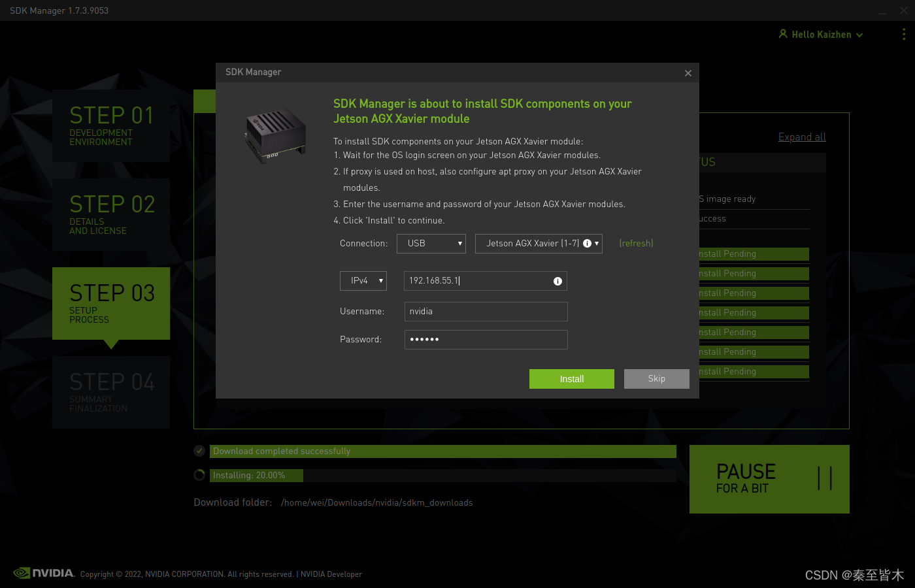The height and width of the screenshot is (588, 915).
Task: Click the installing spinner icon
Action: coord(199,475)
